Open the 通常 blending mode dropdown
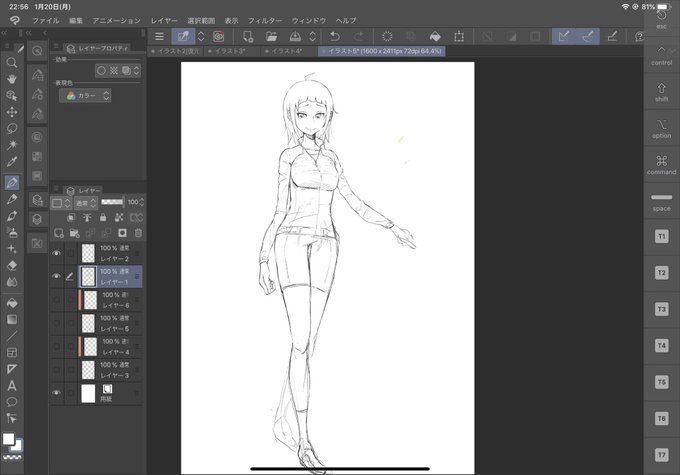The height and width of the screenshot is (475, 680). click(85, 203)
